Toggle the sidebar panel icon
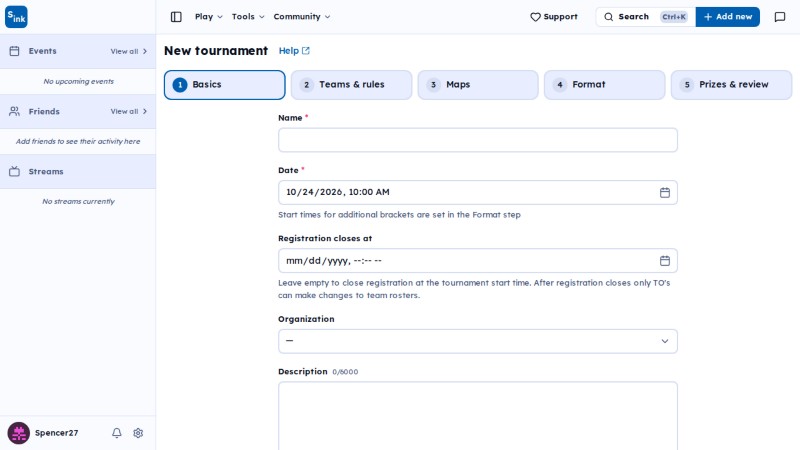800x450 pixels. 176,17
